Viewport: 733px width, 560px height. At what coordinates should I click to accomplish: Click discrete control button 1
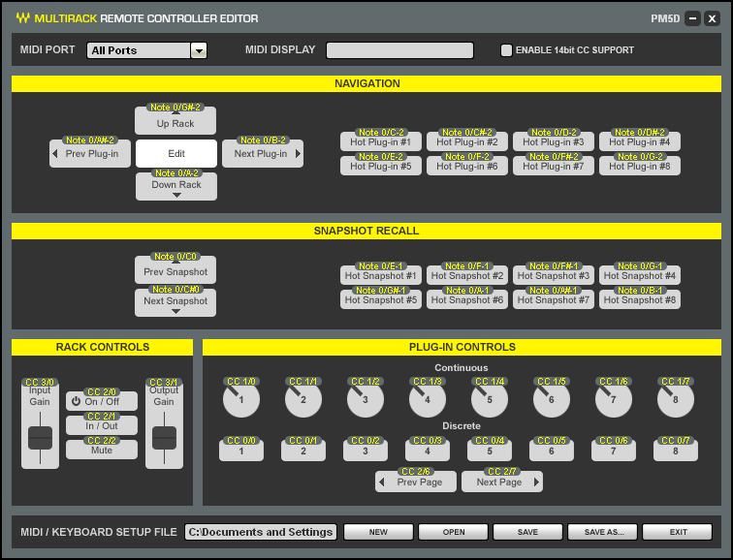pos(241,451)
